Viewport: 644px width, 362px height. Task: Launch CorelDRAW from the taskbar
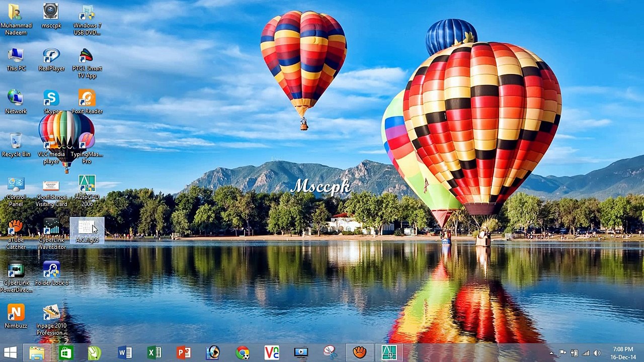pos(94,352)
